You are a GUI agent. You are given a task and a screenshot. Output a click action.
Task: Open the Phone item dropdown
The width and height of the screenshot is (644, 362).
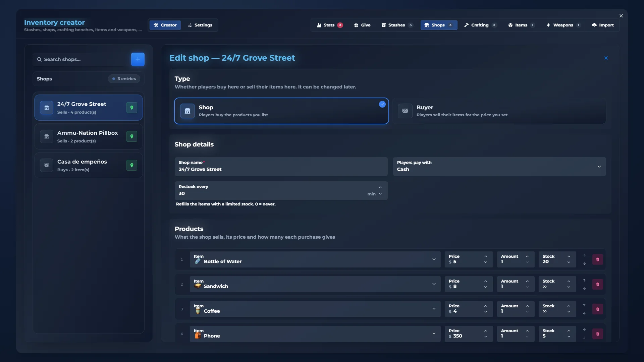tap(315, 334)
